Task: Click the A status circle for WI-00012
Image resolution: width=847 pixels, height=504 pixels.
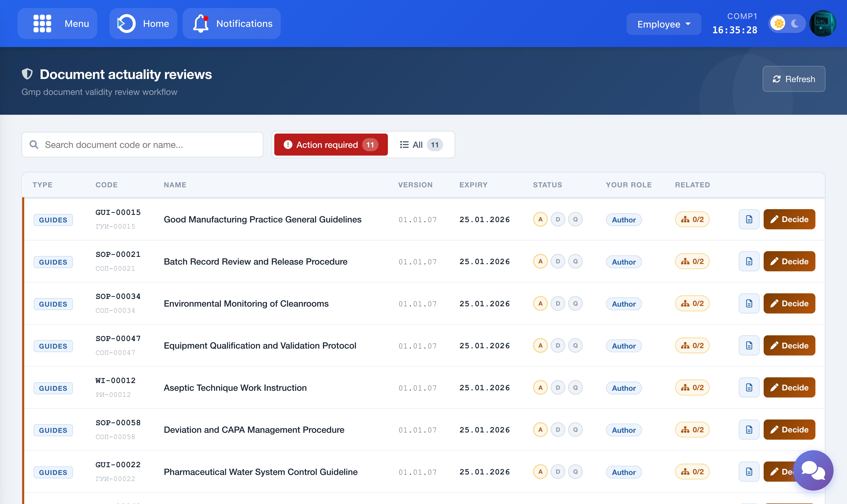Action: [x=540, y=388]
